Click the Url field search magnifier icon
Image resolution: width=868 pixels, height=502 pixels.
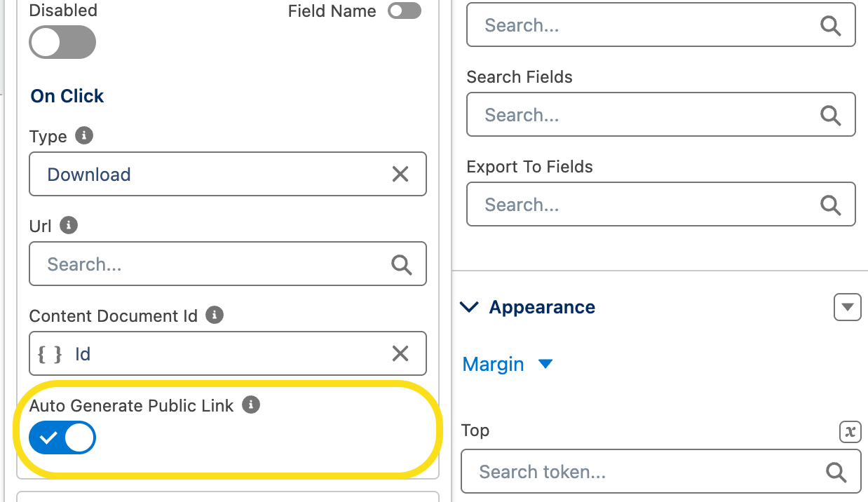pos(401,264)
